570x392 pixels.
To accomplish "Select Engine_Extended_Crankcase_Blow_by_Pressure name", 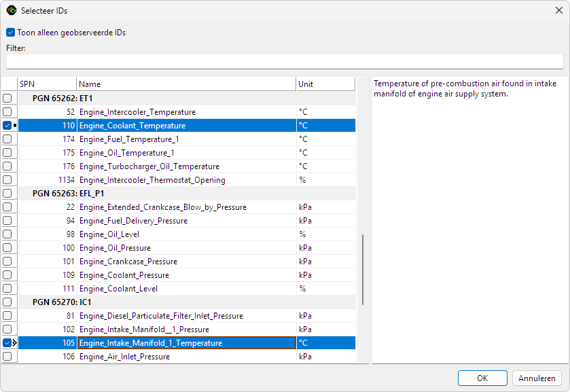I will coord(163,207).
